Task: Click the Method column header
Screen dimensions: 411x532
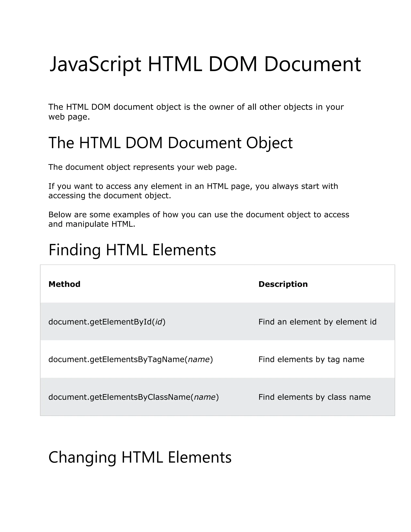Action: (x=64, y=284)
